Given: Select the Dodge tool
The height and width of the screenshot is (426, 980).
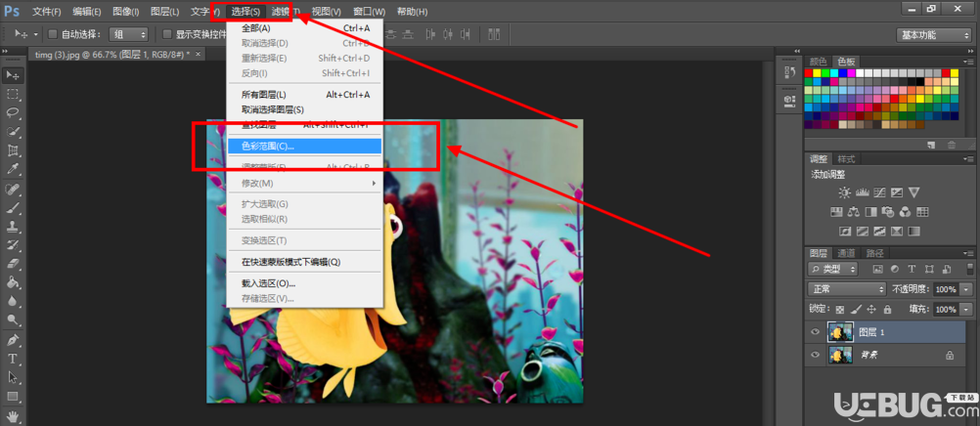Looking at the screenshot, I should click(x=13, y=319).
